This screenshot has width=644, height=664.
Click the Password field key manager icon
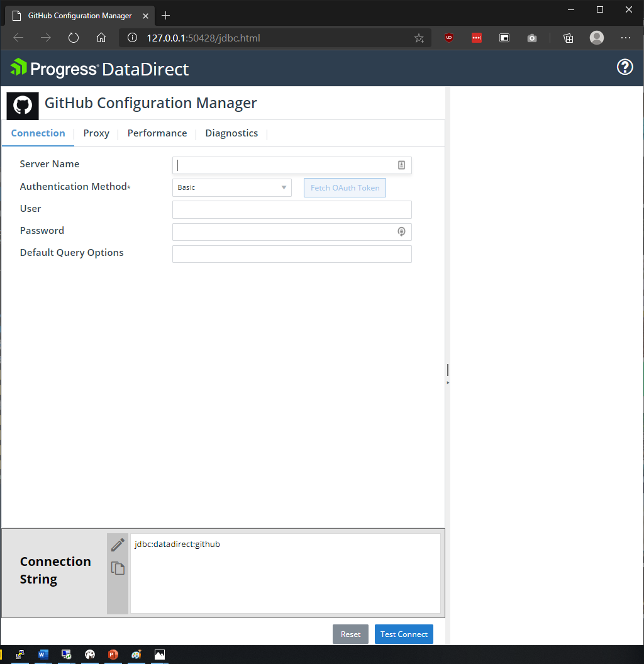pos(401,231)
